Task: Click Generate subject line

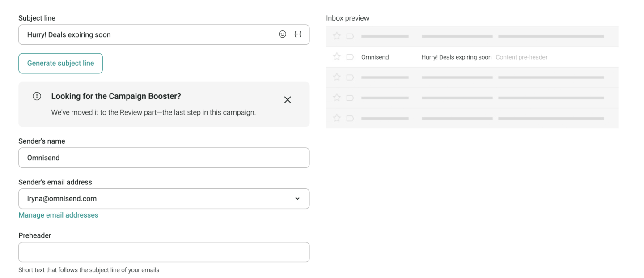Action: [60, 63]
